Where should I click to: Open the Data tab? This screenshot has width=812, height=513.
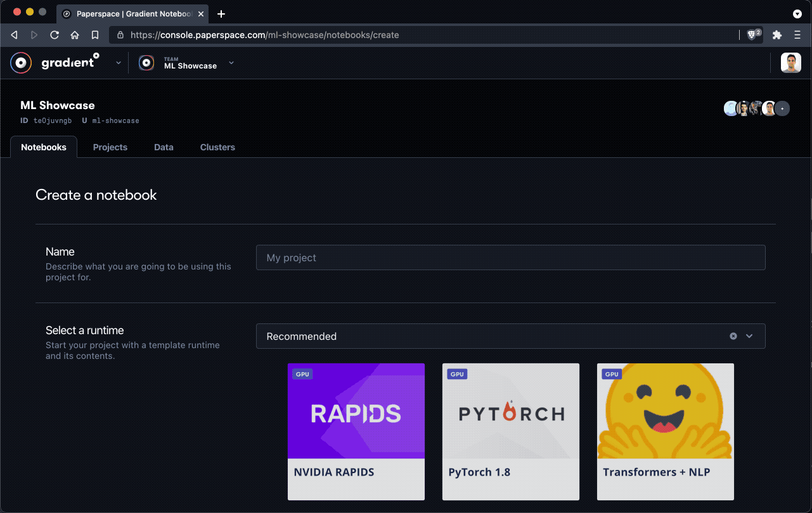164,147
